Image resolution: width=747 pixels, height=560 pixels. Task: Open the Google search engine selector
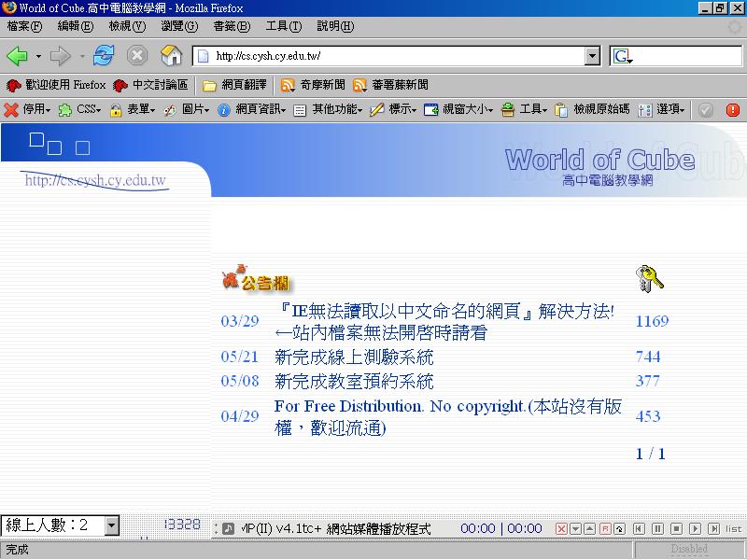622,57
